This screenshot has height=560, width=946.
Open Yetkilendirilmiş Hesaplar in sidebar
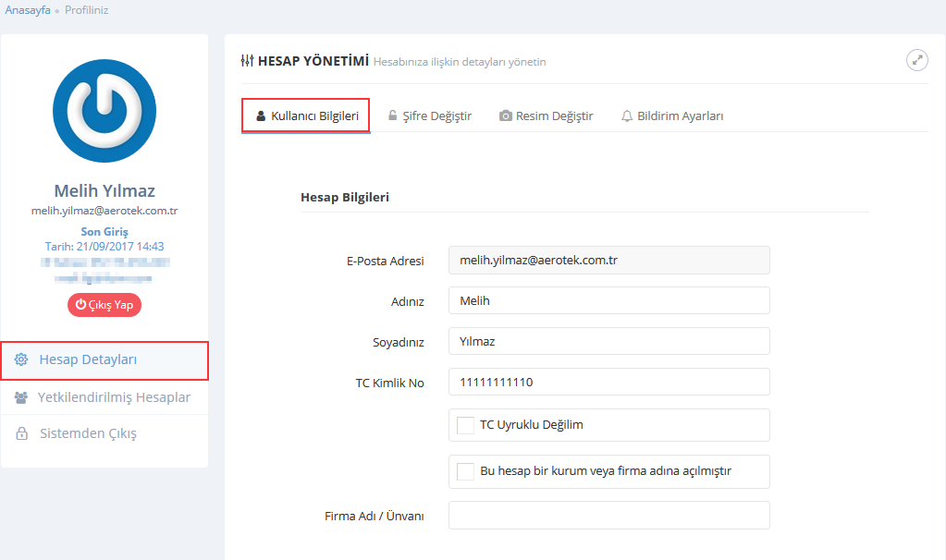pyautogui.click(x=114, y=397)
